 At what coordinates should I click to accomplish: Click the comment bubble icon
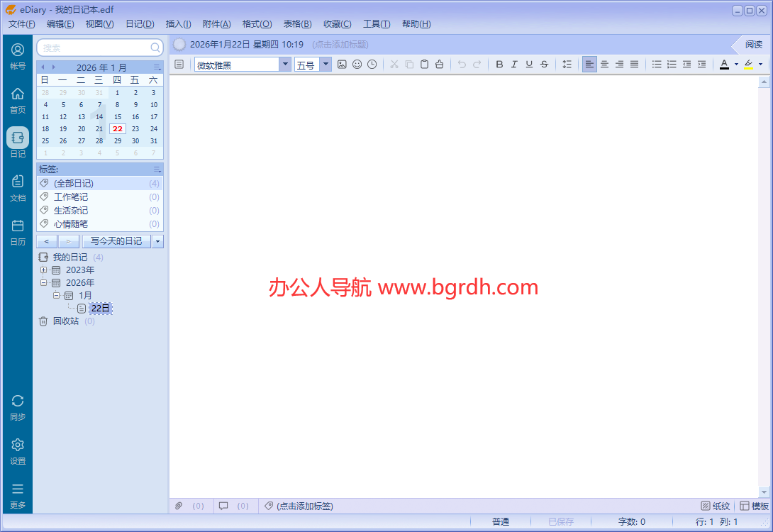[223, 506]
